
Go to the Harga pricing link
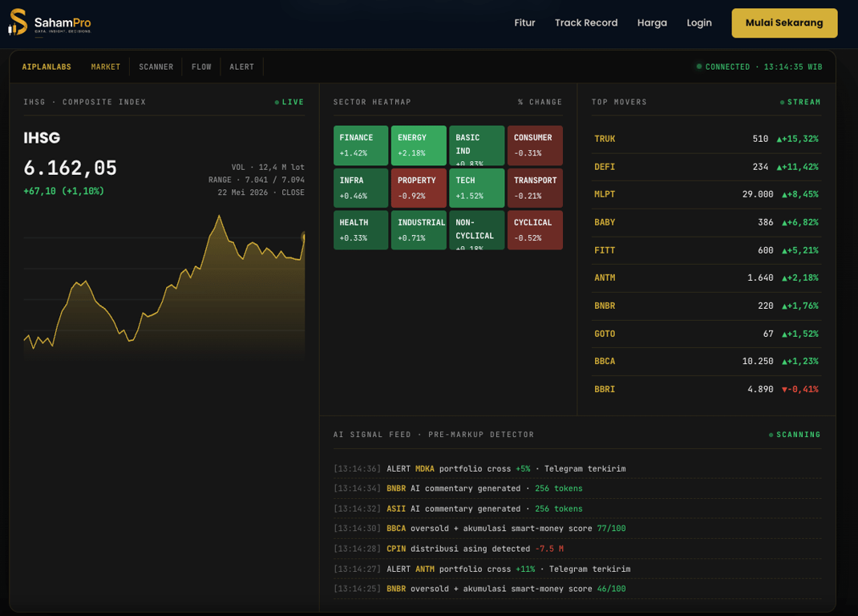(x=652, y=23)
